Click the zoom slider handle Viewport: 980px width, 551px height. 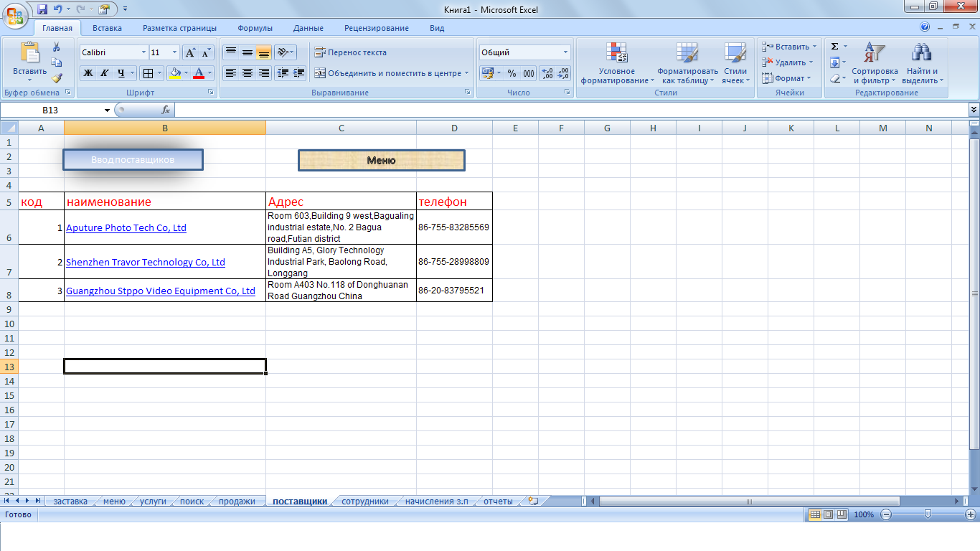tap(928, 514)
